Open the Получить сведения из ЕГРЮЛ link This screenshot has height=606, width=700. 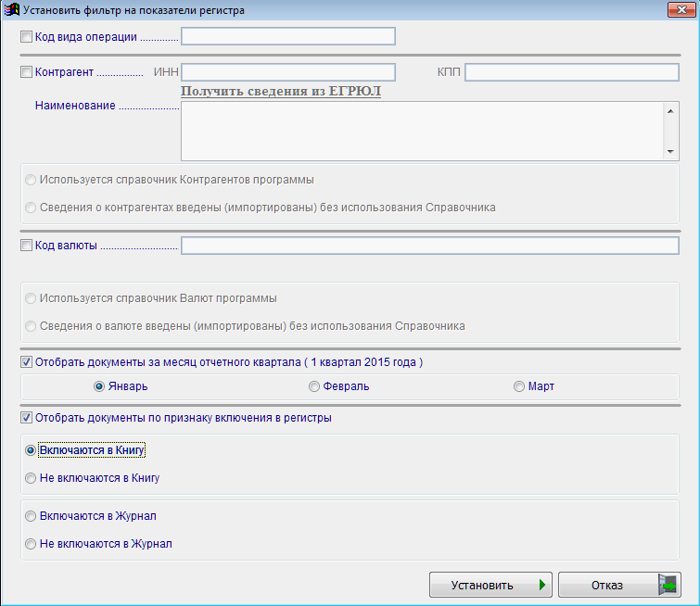point(281,91)
